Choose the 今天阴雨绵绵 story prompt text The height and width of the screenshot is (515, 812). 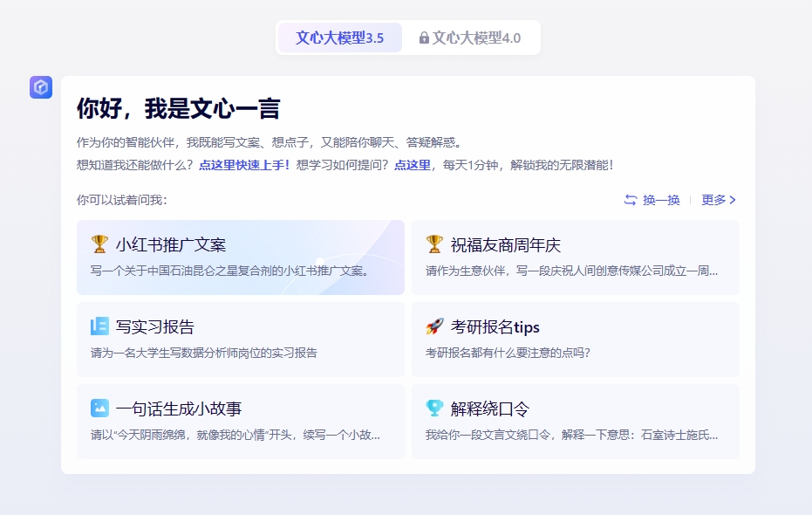pyautogui.click(x=235, y=435)
